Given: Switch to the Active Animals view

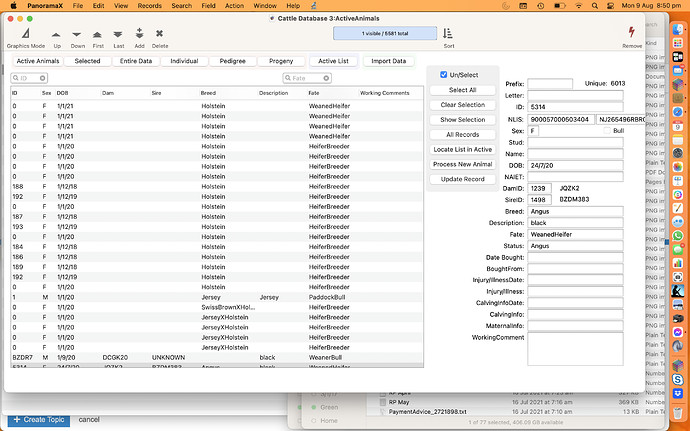Looking at the screenshot, I should [38, 61].
